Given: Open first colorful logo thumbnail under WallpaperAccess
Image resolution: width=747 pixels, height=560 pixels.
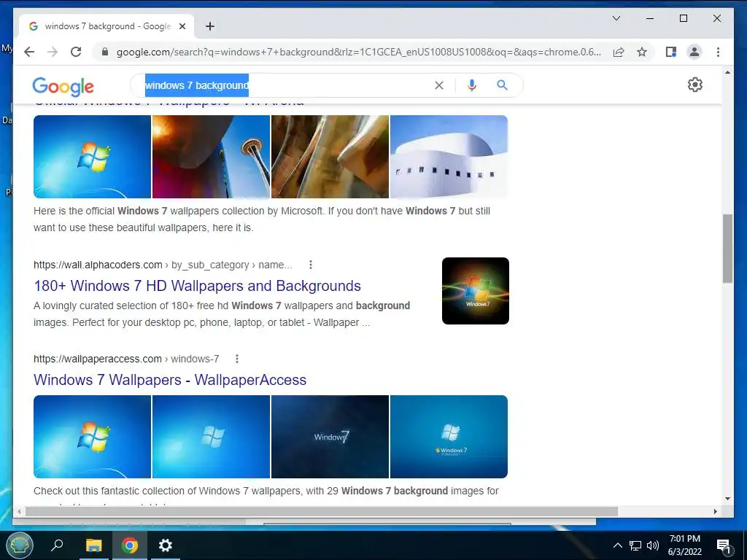Looking at the screenshot, I should click(92, 437).
